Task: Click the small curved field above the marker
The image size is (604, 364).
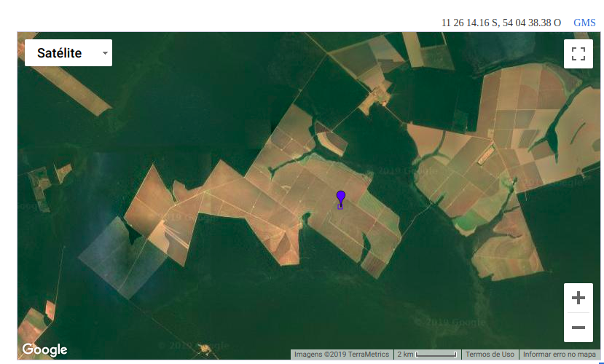Action: (329, 138)
